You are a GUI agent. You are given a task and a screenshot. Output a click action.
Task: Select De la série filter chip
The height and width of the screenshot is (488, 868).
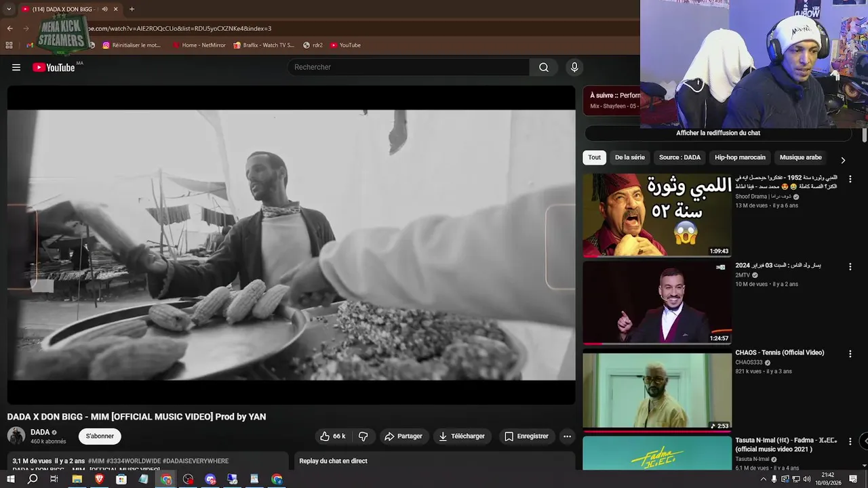pos(630,157)
